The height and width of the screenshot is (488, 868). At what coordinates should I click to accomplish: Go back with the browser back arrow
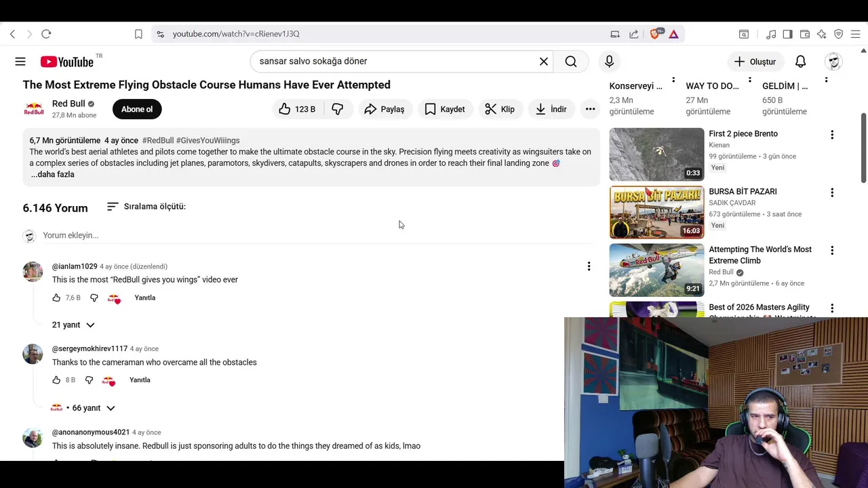pos(12,34)
